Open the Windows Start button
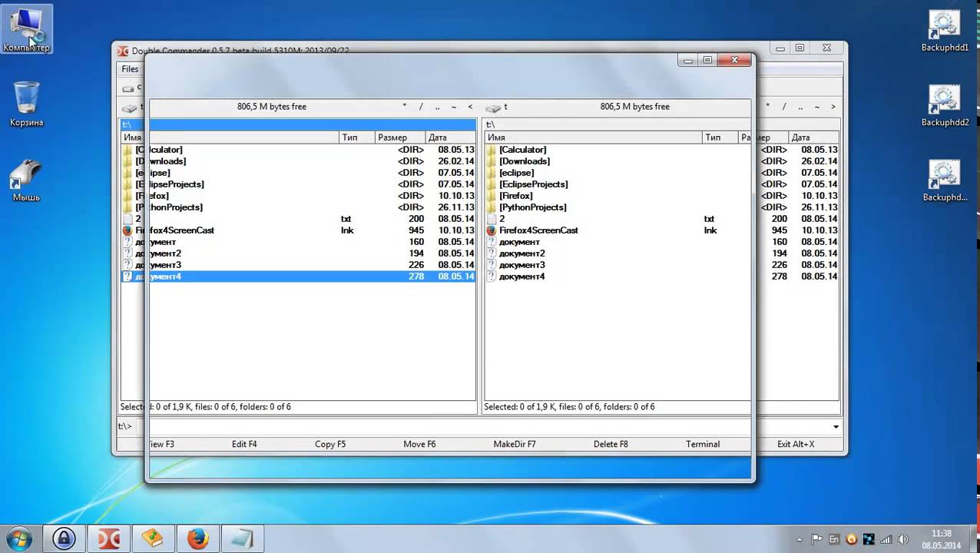This screenshot has width=980, height=553. pos(18,538)
